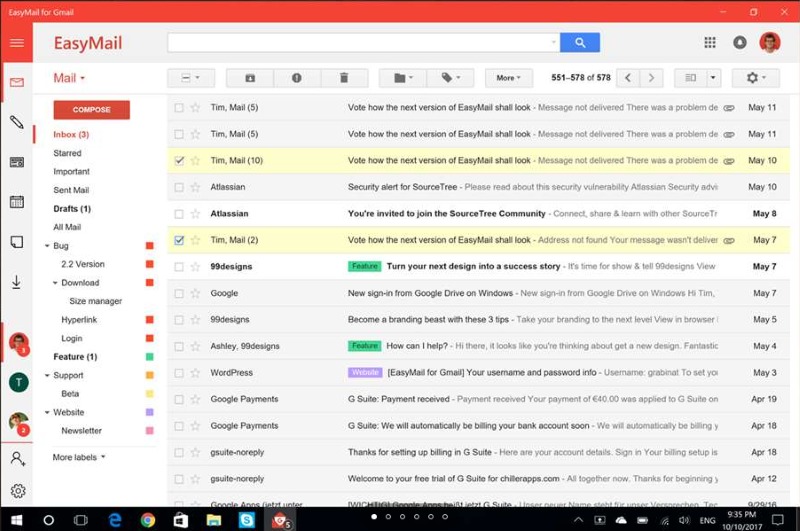Open the contacts card icon in the sidebar

[16, 162]
